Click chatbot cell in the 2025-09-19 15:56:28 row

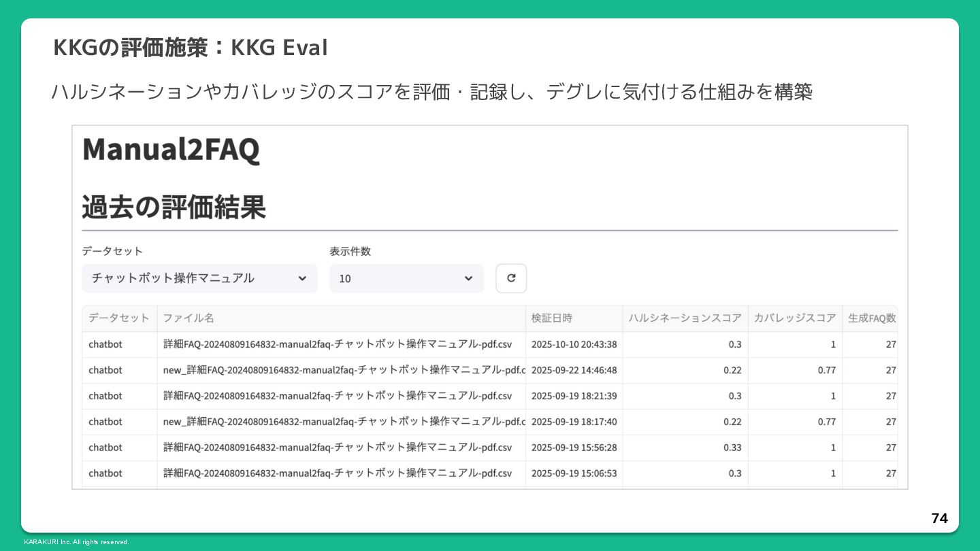[x=119, y=448]
